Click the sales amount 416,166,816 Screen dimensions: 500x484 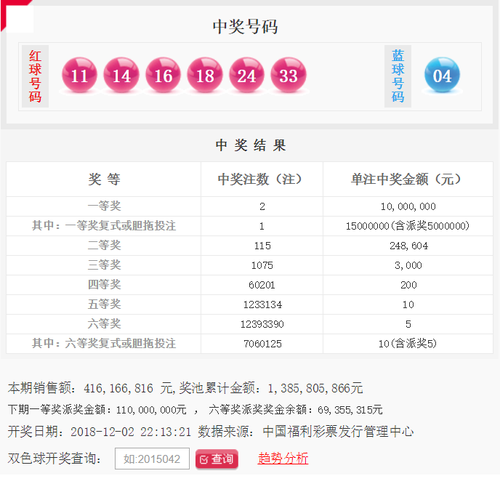coord(118,389)
